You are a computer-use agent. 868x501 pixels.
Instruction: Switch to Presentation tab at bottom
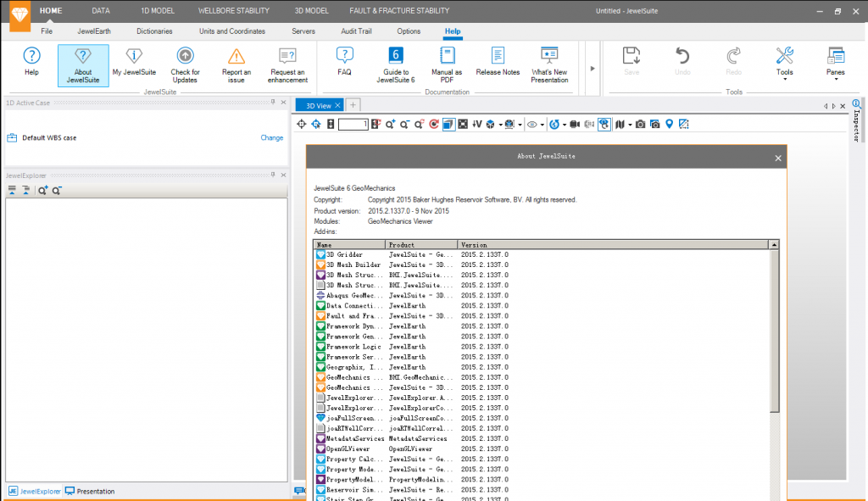(90, 491)
